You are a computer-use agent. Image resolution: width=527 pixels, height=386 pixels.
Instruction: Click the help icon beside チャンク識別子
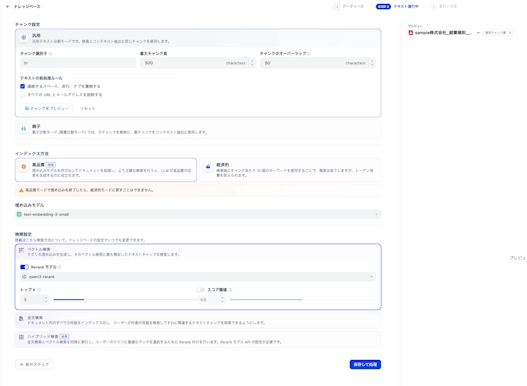pos(50,53)
